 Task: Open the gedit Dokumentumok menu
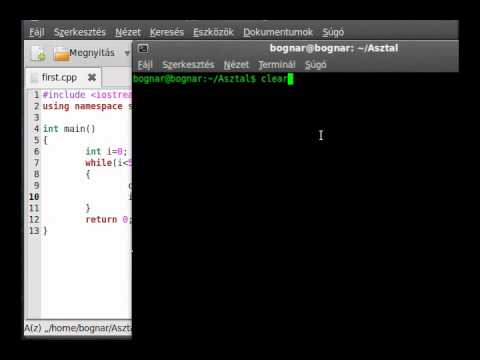point(278,32)
